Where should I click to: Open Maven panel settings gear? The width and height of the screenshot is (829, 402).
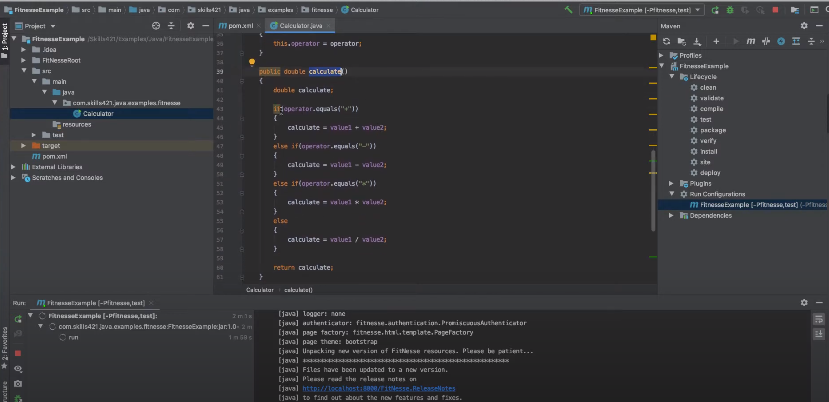pyautogui.click(x=804, y=25)
